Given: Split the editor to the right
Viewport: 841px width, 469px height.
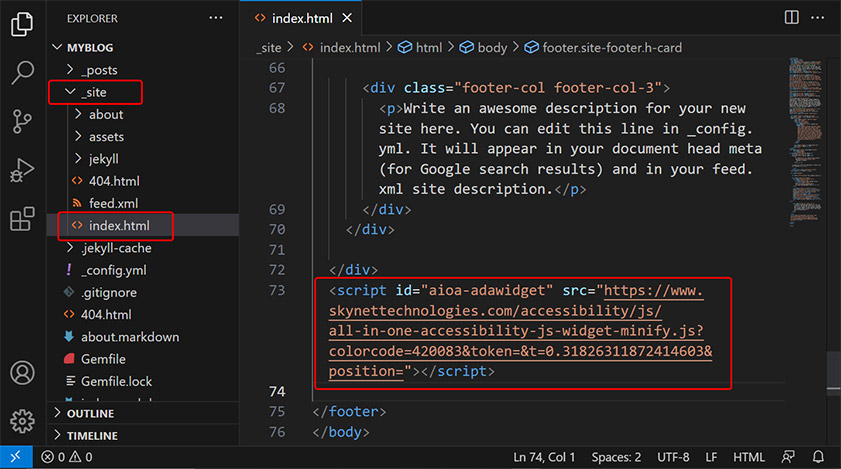Looking at the screenshot, I should 792,18.
